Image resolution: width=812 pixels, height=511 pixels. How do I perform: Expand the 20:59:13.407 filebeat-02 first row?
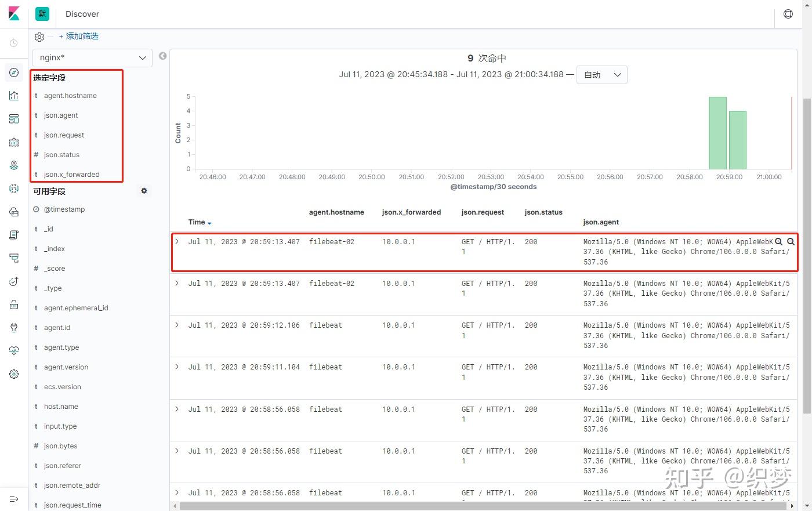click(177, 241)
